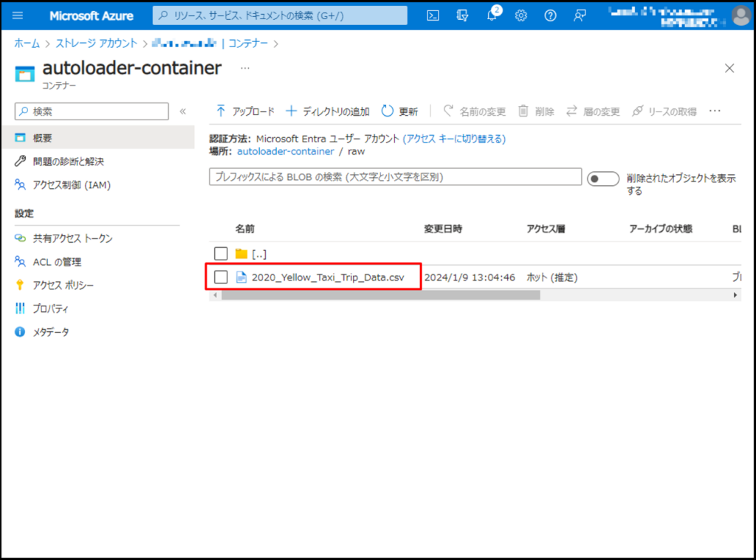Open the portal settings gear icon
Viewport: 756px width, 560px height.
[521, 15]
